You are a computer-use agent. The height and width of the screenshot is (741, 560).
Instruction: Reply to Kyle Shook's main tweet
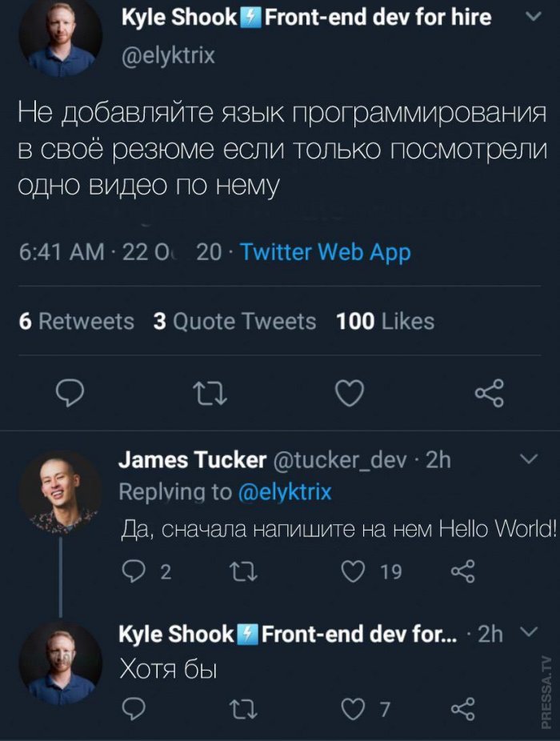72,393
